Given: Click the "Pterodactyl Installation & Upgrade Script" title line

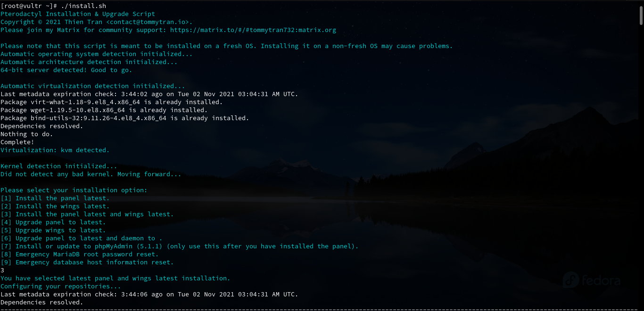Looking at the screenshot, I should click(x=78, y=14).
